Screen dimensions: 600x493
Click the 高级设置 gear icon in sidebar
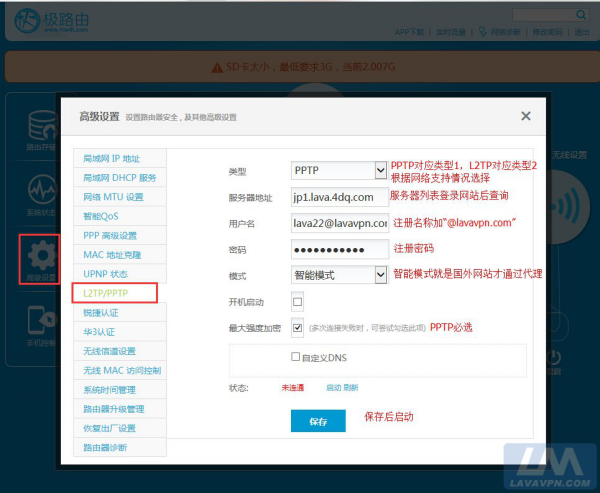click(42, 255)
